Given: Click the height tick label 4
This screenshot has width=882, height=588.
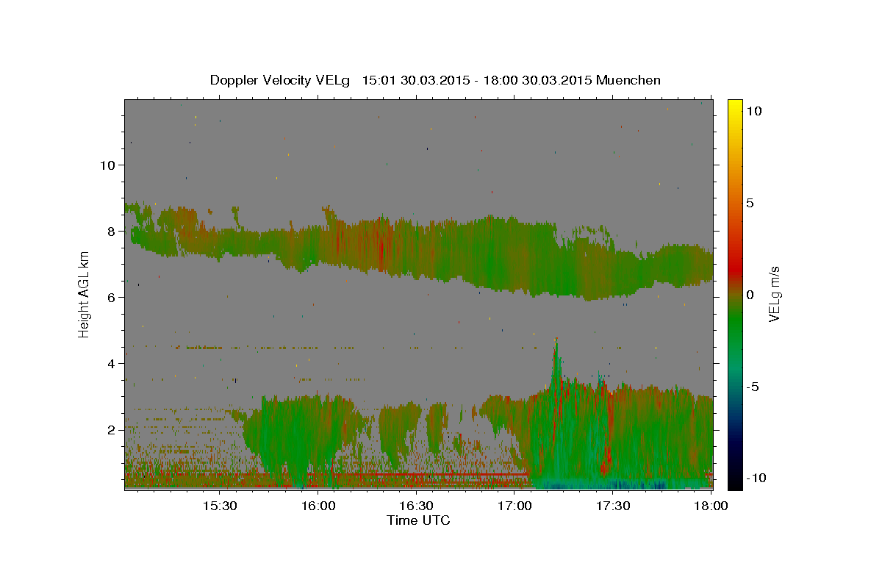Looking at the screenshot, I should point(111,364).
